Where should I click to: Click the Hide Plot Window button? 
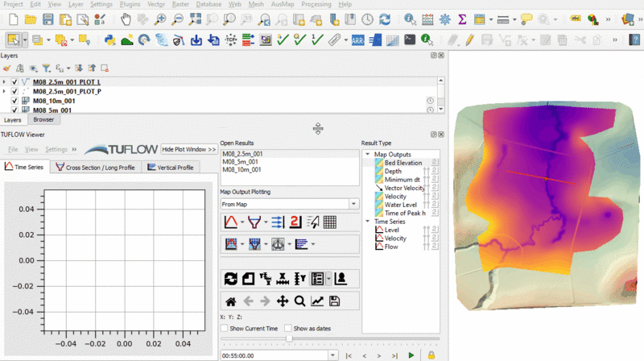coord(188,149)
